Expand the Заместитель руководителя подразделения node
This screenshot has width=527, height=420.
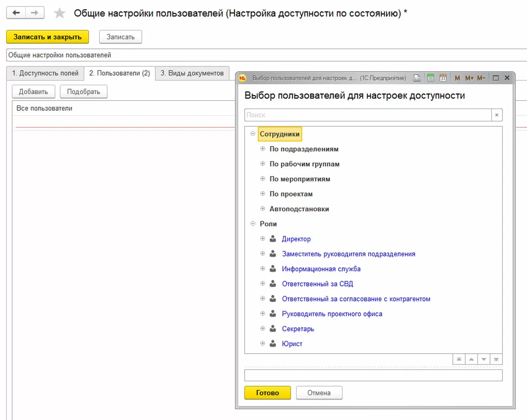coord(263,253)
